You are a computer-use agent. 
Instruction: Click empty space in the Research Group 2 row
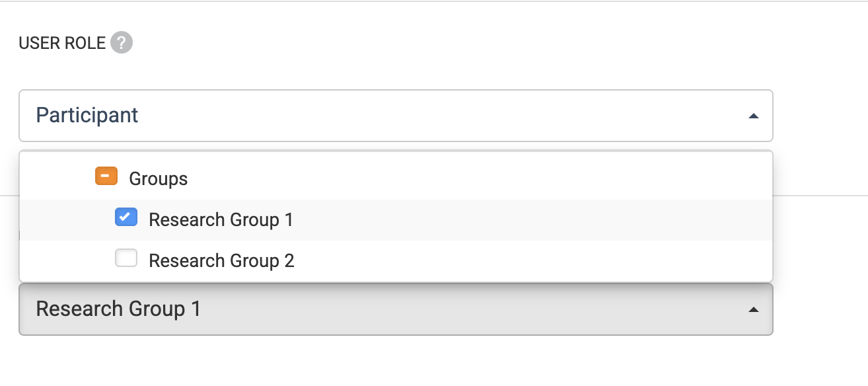tap(528, 261)
